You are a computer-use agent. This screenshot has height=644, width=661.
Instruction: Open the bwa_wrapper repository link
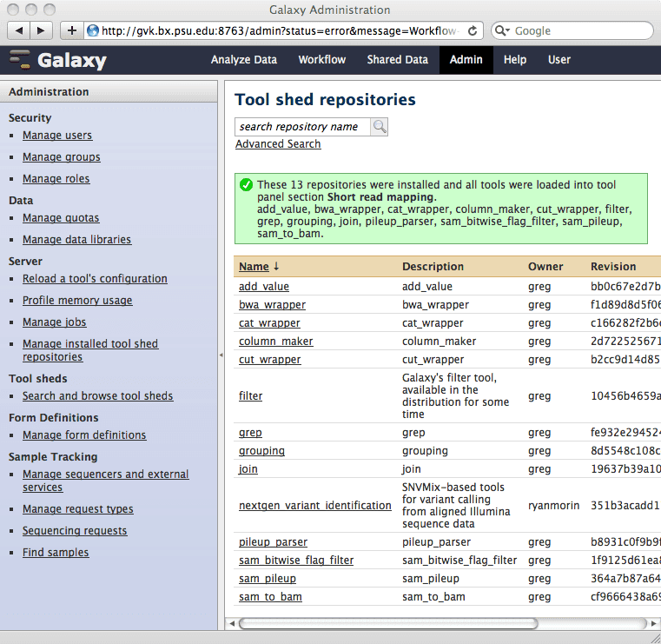[272, 305]
